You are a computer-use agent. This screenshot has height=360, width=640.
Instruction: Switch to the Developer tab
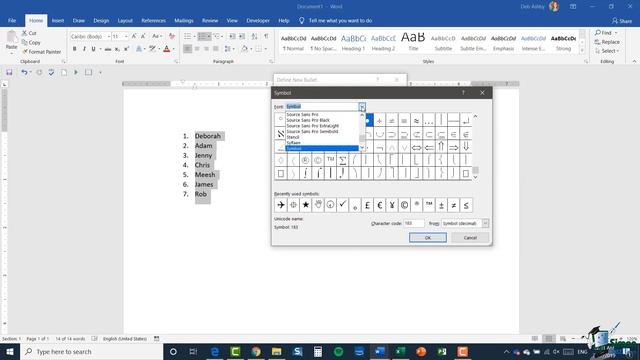[x=258, y=20]
